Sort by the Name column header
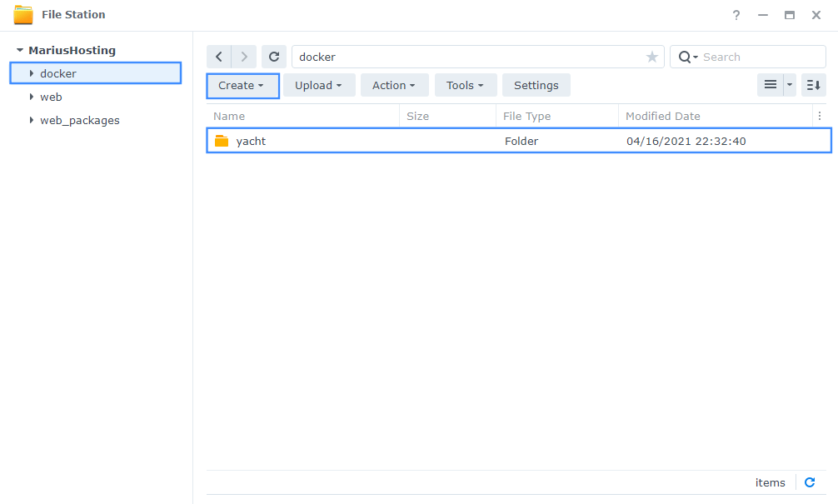 pyautogui.click(x=302, y=116)
